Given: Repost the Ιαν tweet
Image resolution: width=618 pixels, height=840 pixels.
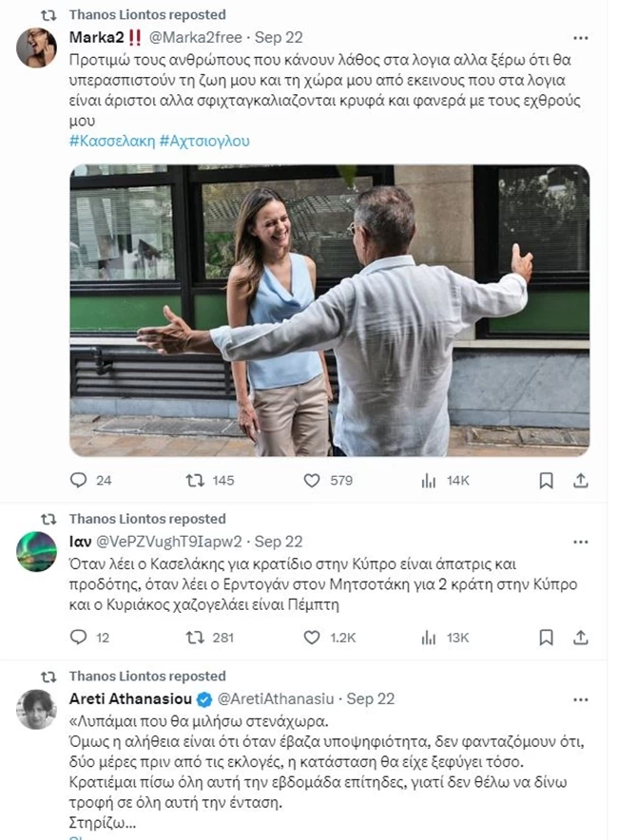Looking at the screenshot, I should click(x=195, y=637).
